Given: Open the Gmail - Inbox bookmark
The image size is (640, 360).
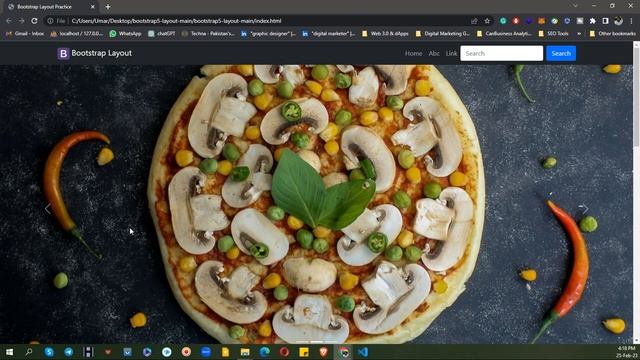Looking at the screenshot, I should [x=25, y=33].
